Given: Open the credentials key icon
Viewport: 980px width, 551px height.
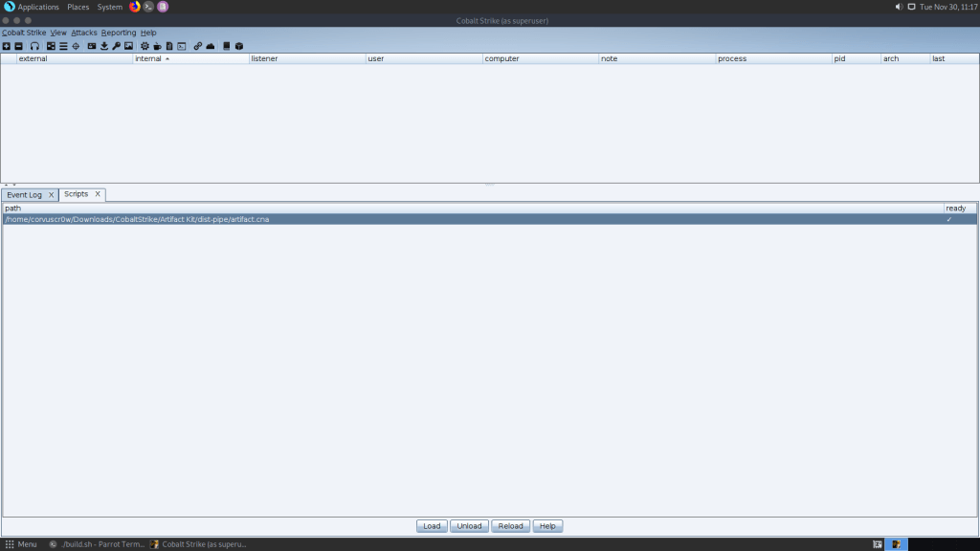Looking at the screenshot, I should pyautogui.click(x=116, y=46).
